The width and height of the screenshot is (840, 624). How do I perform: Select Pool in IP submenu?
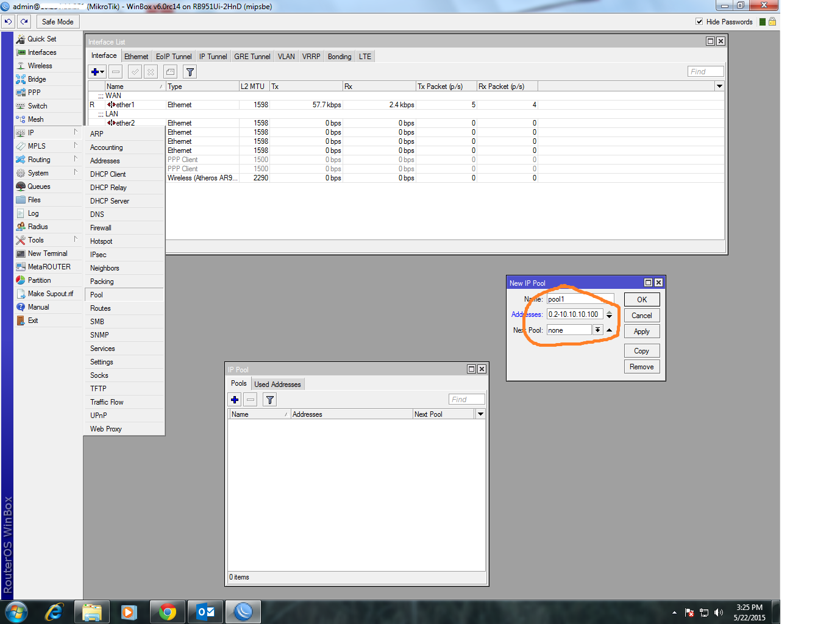[x=124, y=295]
